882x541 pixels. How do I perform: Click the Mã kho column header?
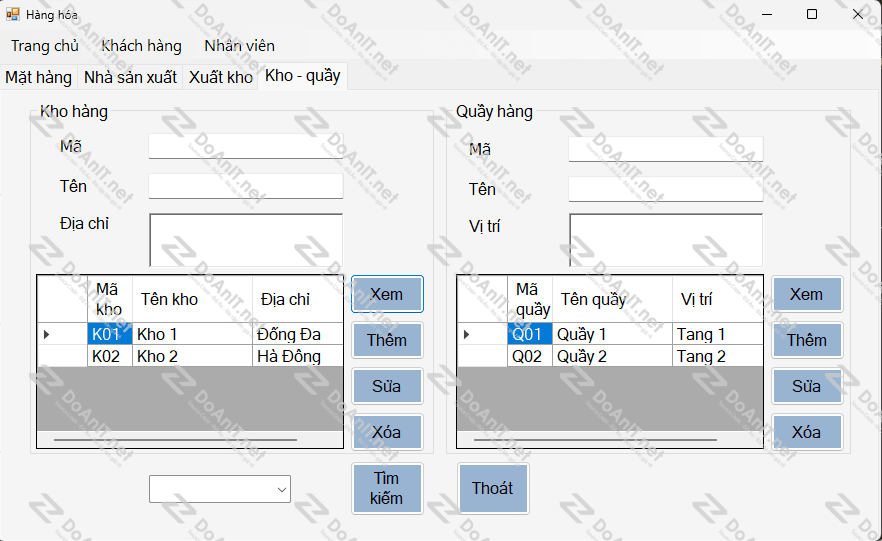(110, 299)
